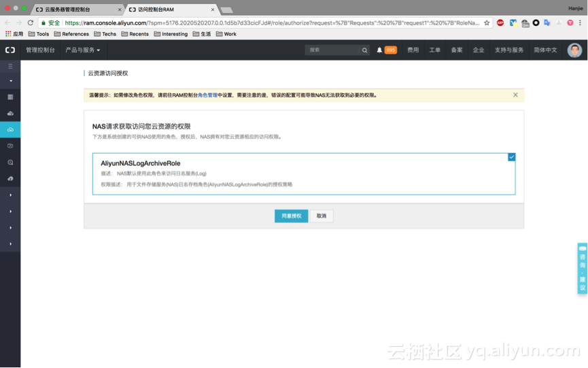Image resolution: width=588 pixels, height=368 pixels.
Task: Open the Chrome three-dot menu
Action: click(581, 23)
